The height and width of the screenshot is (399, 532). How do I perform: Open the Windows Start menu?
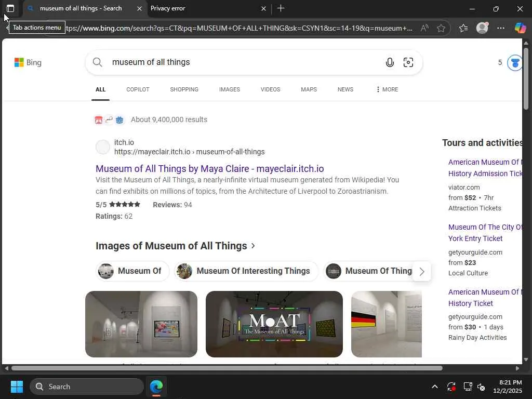[17, 387]
